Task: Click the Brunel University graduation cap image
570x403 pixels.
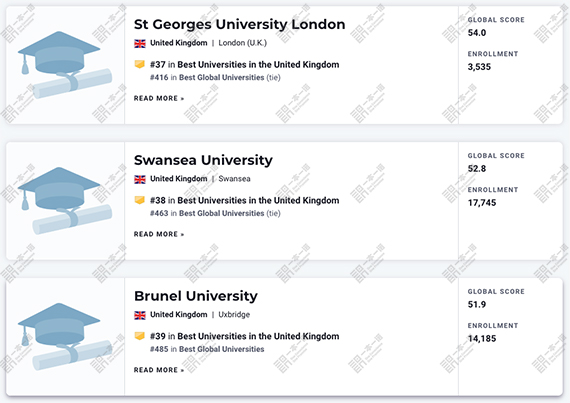Action: (x=65, y=336)
